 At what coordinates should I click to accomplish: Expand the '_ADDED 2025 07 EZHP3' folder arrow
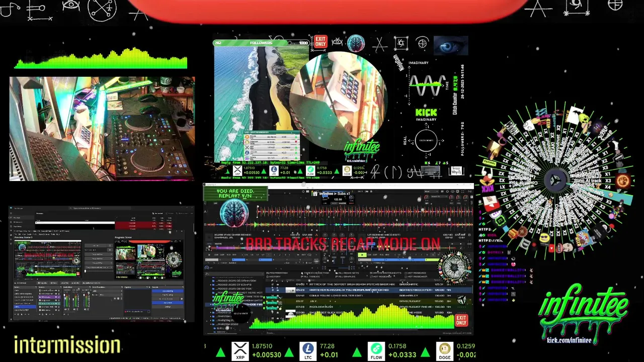tap(211, 285)
